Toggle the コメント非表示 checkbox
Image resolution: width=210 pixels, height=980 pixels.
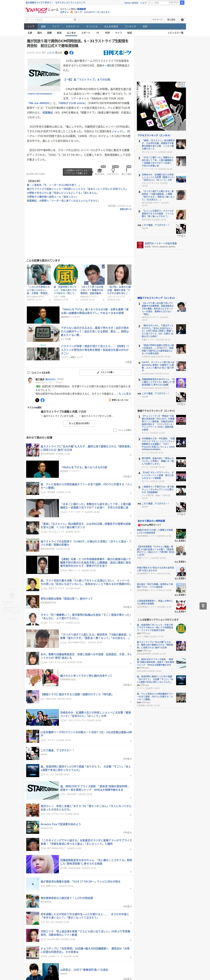(115, 430)
